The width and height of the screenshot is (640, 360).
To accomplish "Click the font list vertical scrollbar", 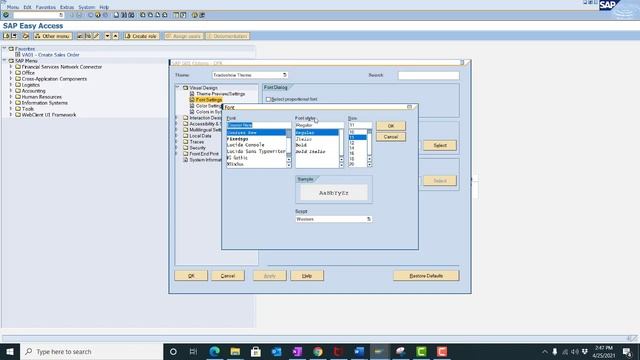I will [x=289, y=149].
